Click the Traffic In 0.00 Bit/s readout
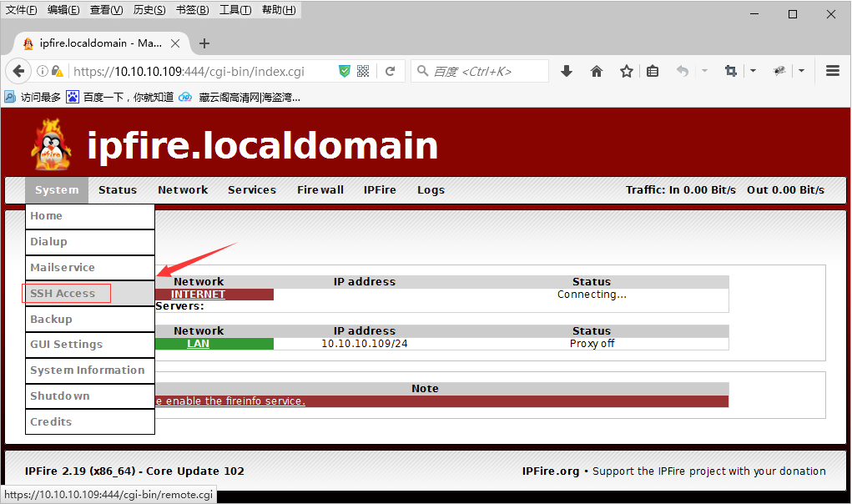This screenshot has width=852, height=504. pyautogui.click(x=680, y=190)
